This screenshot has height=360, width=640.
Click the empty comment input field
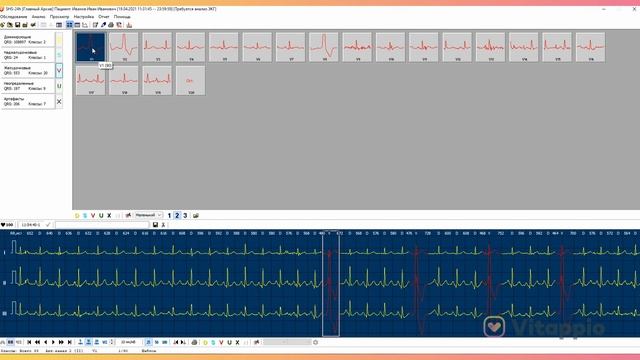[x=102, y=225]
